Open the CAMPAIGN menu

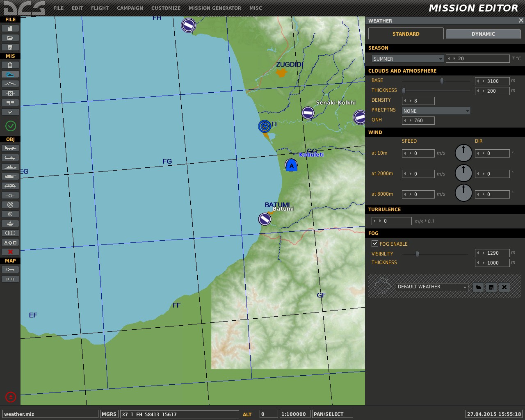point(130,8)
